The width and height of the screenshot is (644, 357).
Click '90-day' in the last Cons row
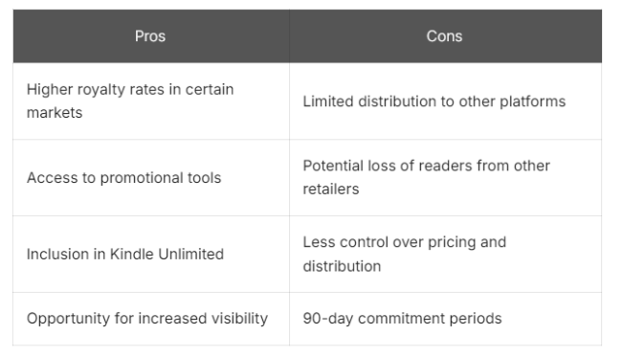tap(328, 319)
